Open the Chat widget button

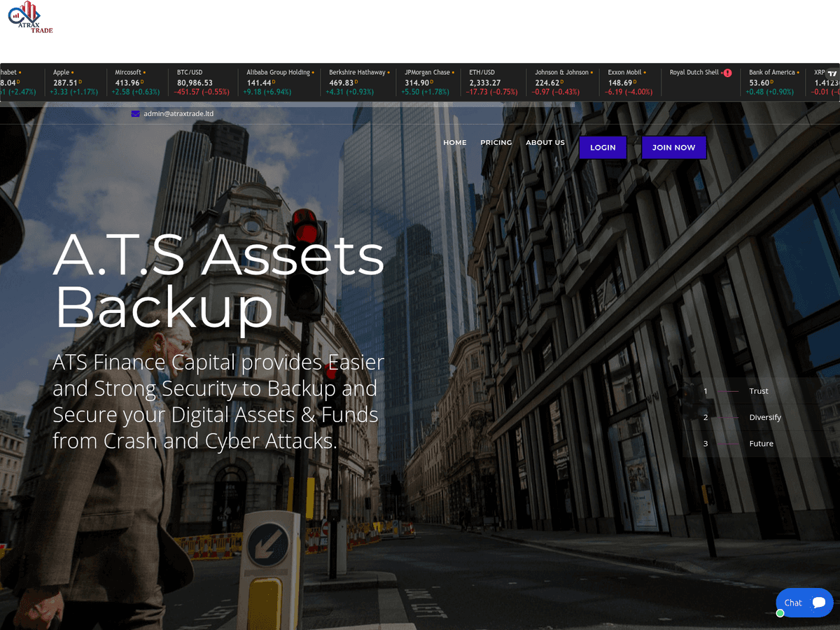804,603
